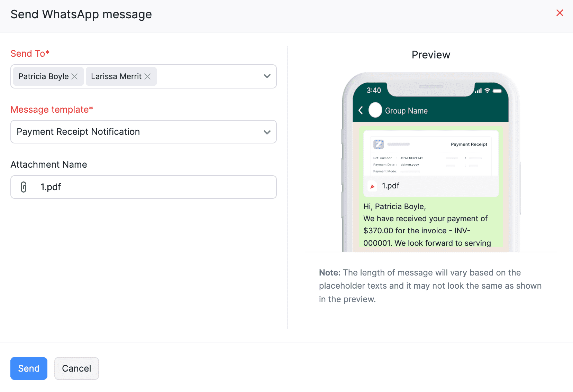Open the Send To recipients dropdown
The image size is (573, 392).
266,76
